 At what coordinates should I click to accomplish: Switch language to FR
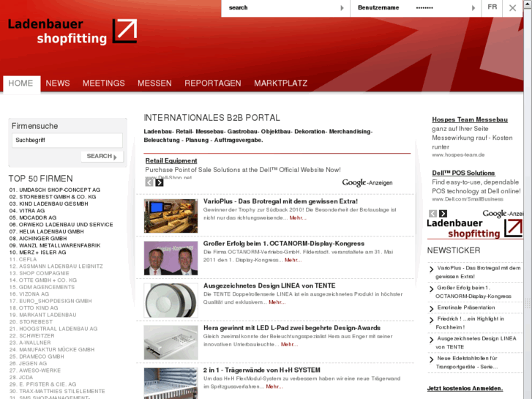pos(492,7)
